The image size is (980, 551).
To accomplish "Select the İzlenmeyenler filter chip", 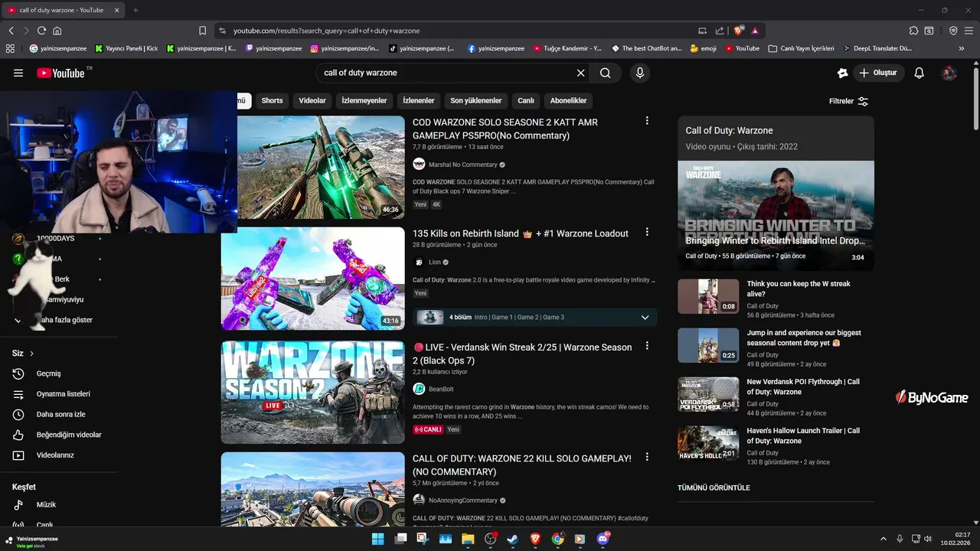I will point(364,100).
